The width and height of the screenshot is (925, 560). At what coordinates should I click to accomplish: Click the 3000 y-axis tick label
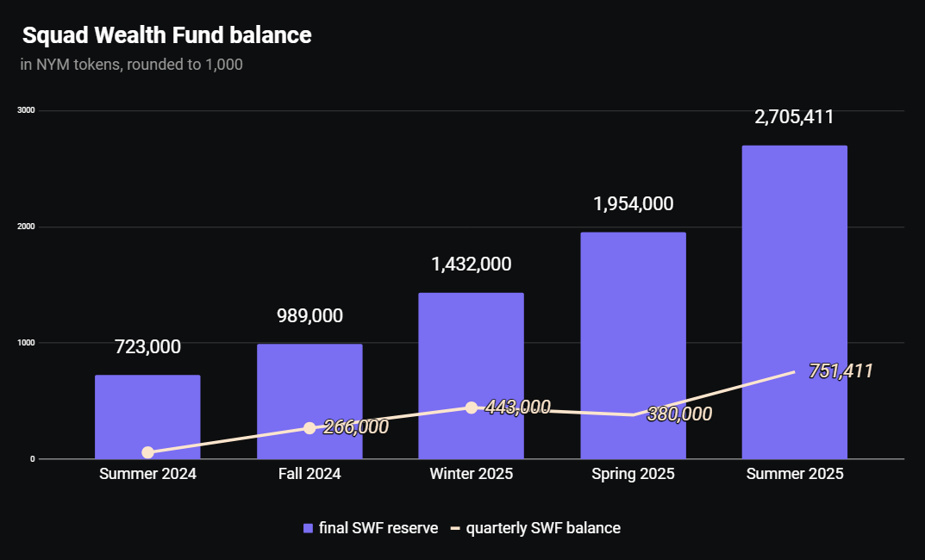pos(26,110)
